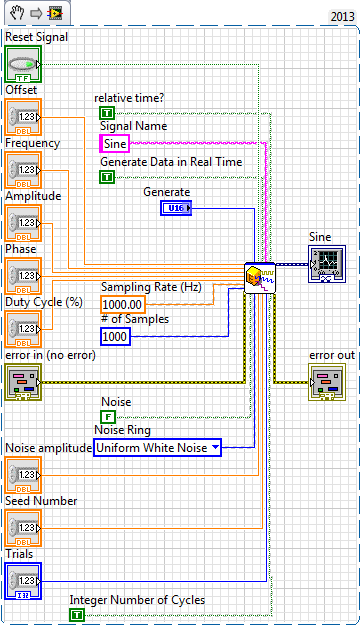Click the error out cluster indicator
Viewport: 361px width, 626px height.
(x=327, y=382)
